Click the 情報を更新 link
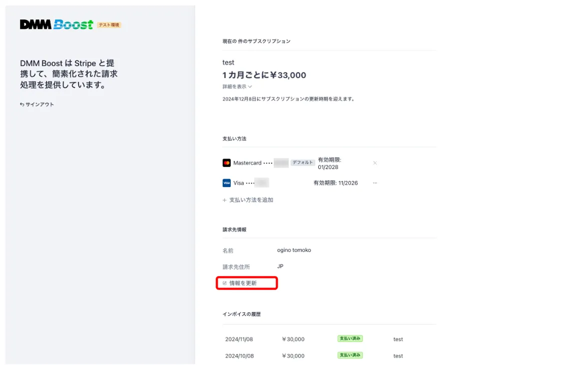This screenshot has width=588, height=365. [243, 283]
